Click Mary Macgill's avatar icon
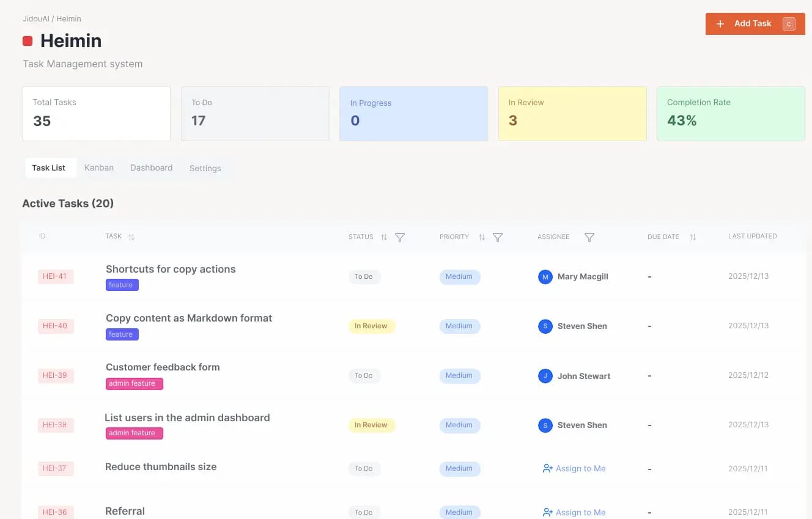 [x=545, y=276]
